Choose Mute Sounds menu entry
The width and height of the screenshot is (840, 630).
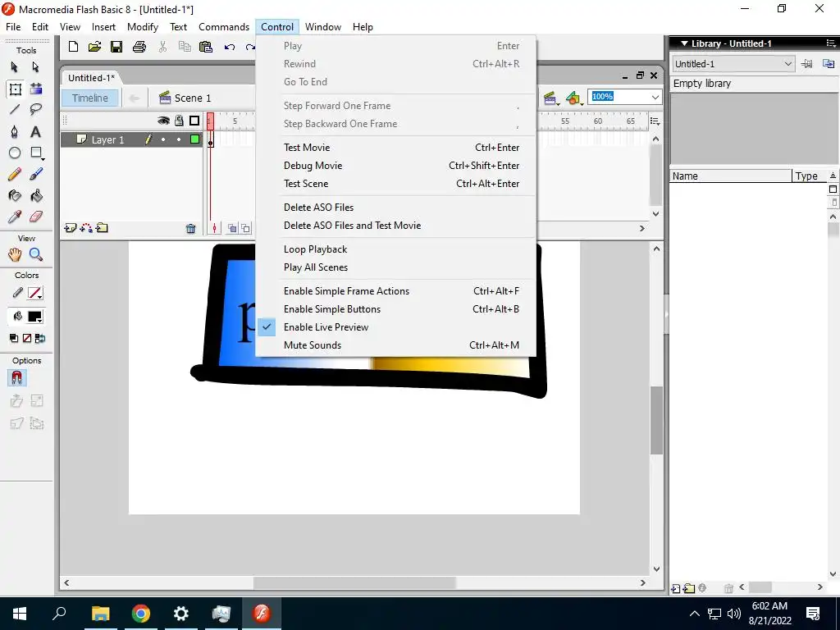pyautogui.click(x=396, y=345)
